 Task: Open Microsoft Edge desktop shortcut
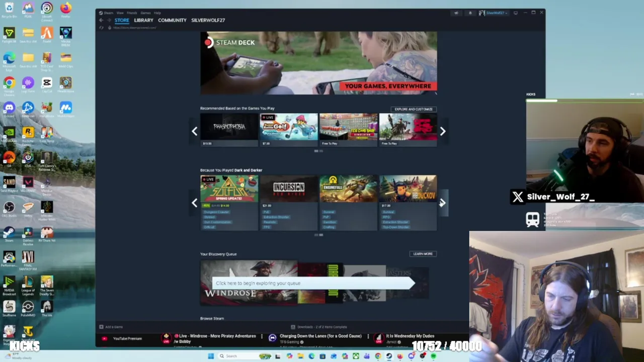[9, 61]
